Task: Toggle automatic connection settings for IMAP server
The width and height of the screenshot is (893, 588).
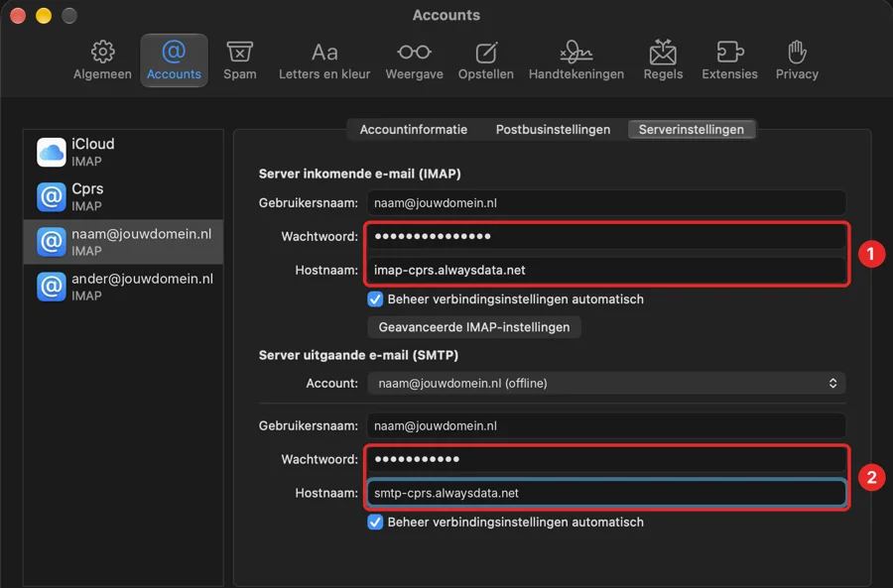Action: (x=375, y=298)
